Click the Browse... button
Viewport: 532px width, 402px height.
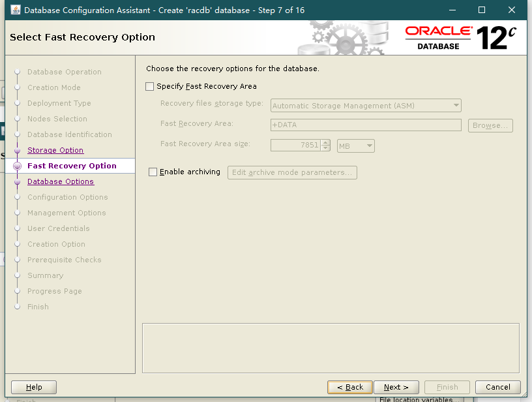[490, 125]
